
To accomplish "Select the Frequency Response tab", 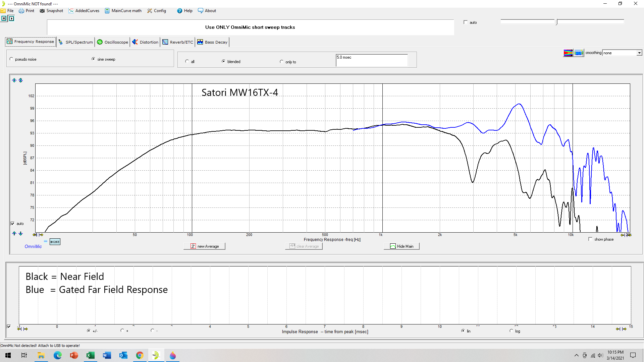I will coord(31,42).
